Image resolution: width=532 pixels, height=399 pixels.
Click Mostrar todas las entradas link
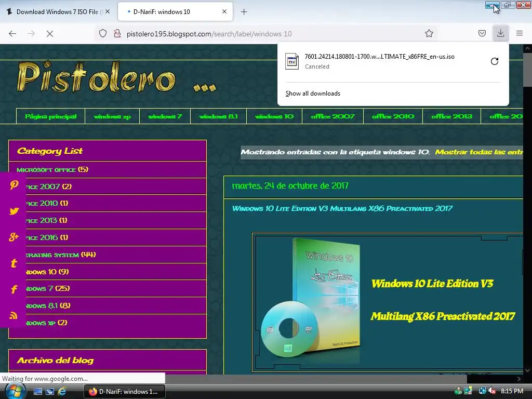(478, 152)
